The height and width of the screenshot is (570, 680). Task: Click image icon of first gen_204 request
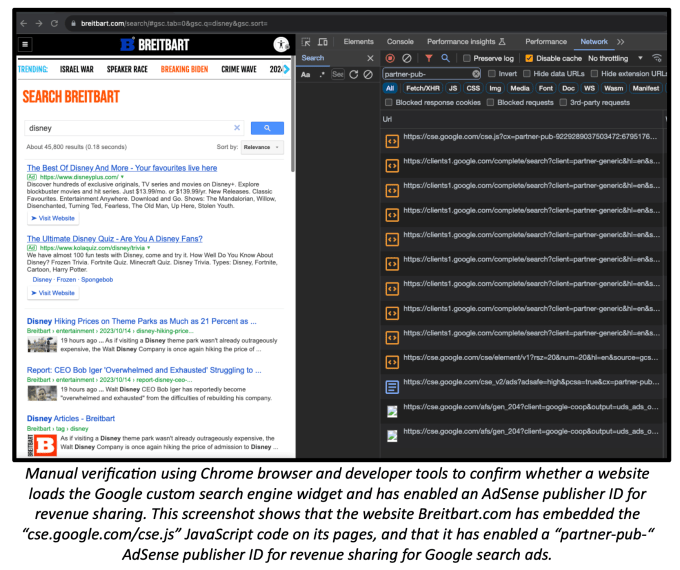pyautogui.click(x=392, y=411)
